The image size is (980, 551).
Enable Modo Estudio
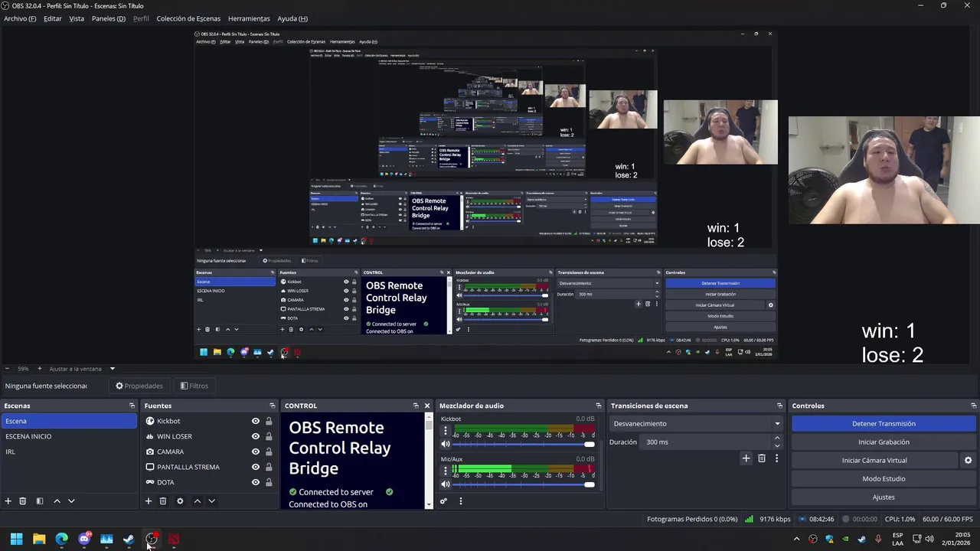point(884,478)
